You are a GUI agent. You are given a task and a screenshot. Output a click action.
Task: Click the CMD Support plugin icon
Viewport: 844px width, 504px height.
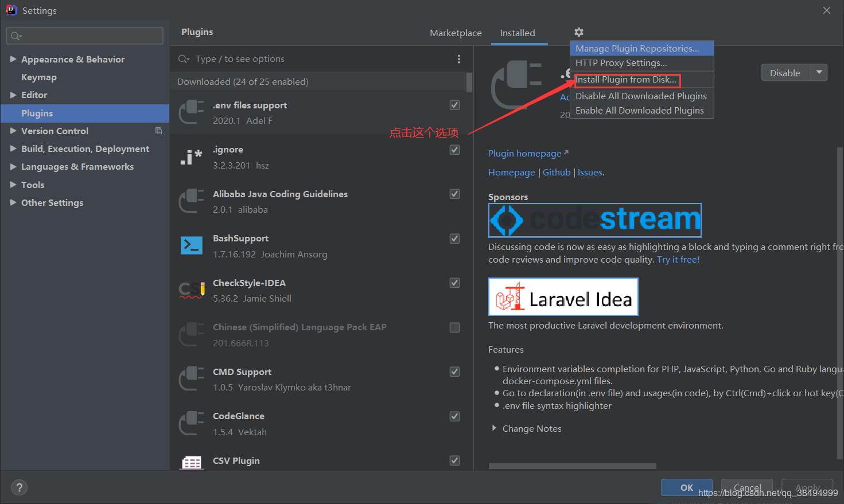tap(192, 379)
